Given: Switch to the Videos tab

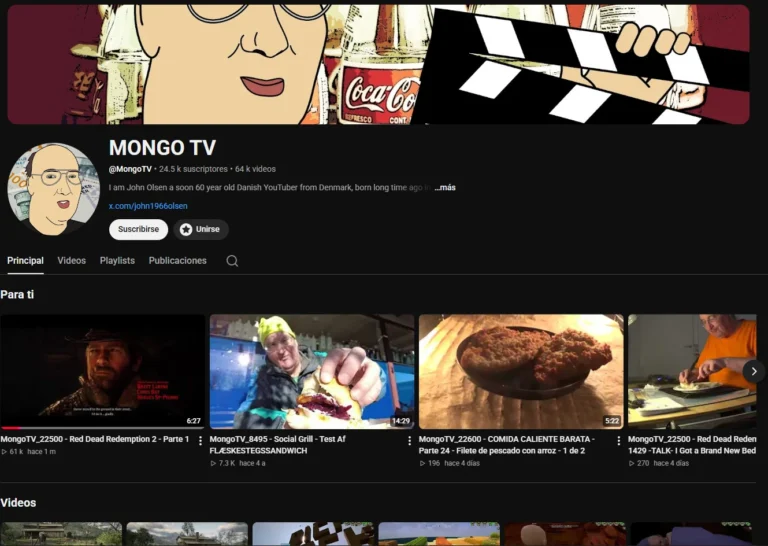Looking at the screenshot, I should 72,261.
